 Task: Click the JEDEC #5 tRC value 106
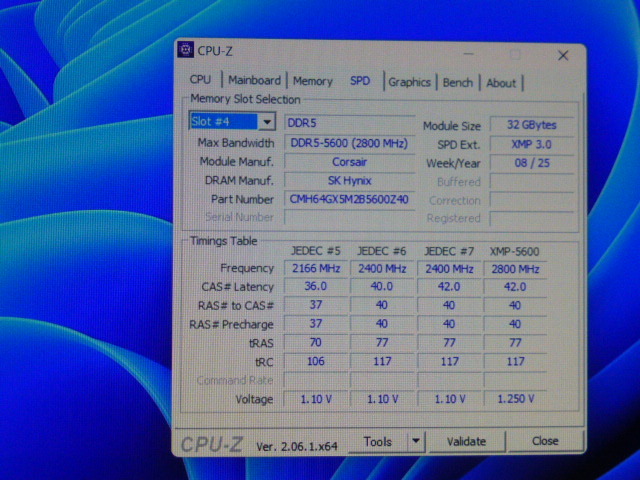pyautogui.click(x=316, y=361)
